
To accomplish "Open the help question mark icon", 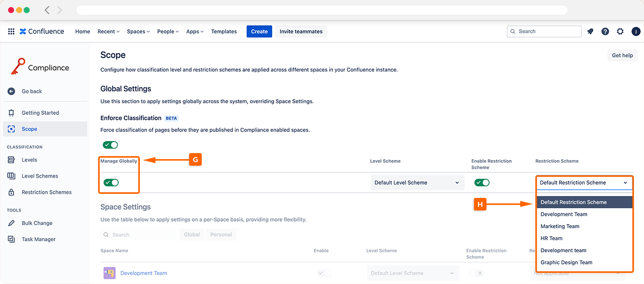I will pyautogui.click(x=605, y=31).
